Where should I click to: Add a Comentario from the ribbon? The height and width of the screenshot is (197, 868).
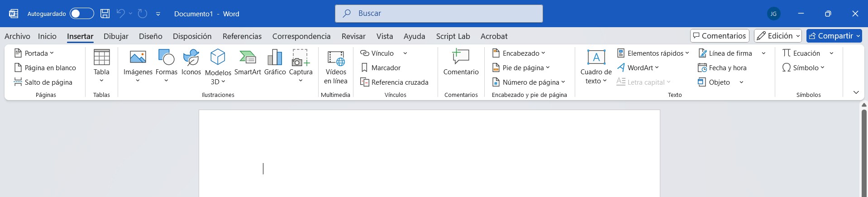coord(461,58)
